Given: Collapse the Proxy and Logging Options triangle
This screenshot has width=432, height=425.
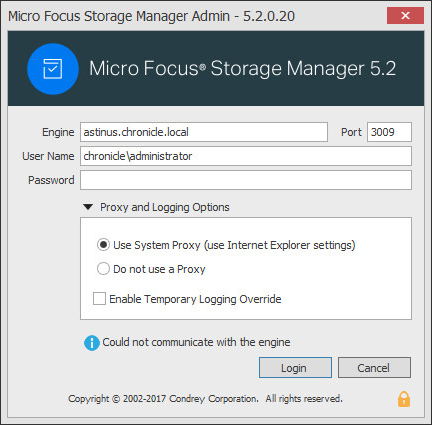Looking at the screenshot, I should click(x=88, y=207).
